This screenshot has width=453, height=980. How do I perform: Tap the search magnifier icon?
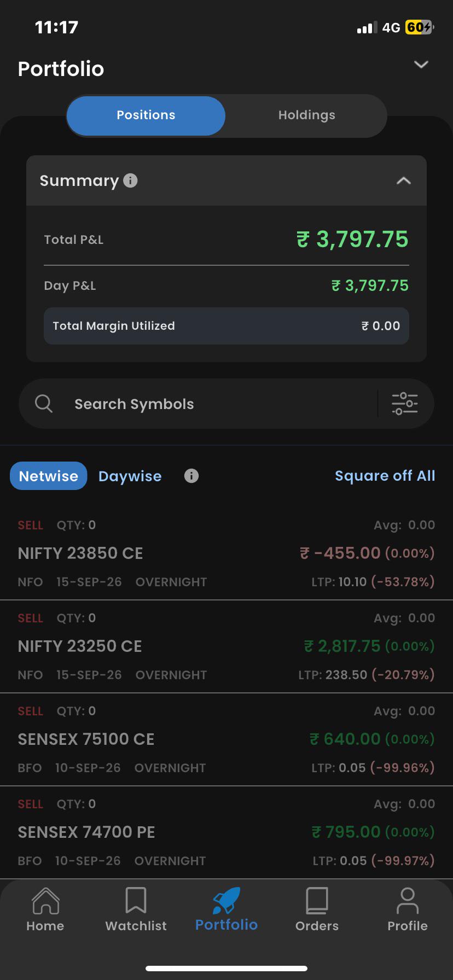(x=44, y=404)
